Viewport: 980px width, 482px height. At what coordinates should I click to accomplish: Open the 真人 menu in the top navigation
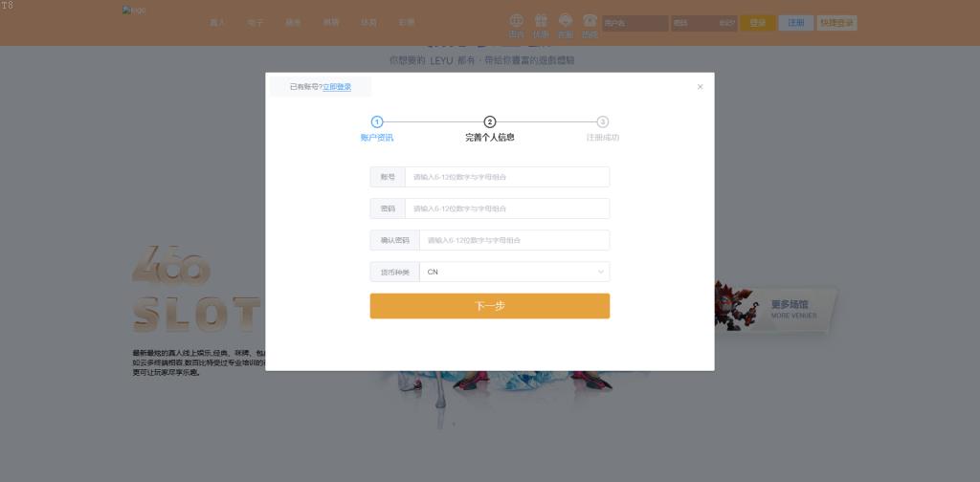tap(216, 22)
